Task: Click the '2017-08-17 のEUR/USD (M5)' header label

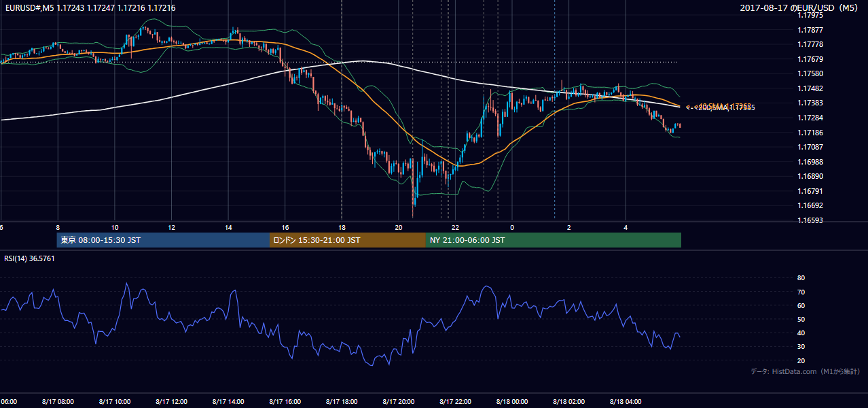Action: [800, 7]
